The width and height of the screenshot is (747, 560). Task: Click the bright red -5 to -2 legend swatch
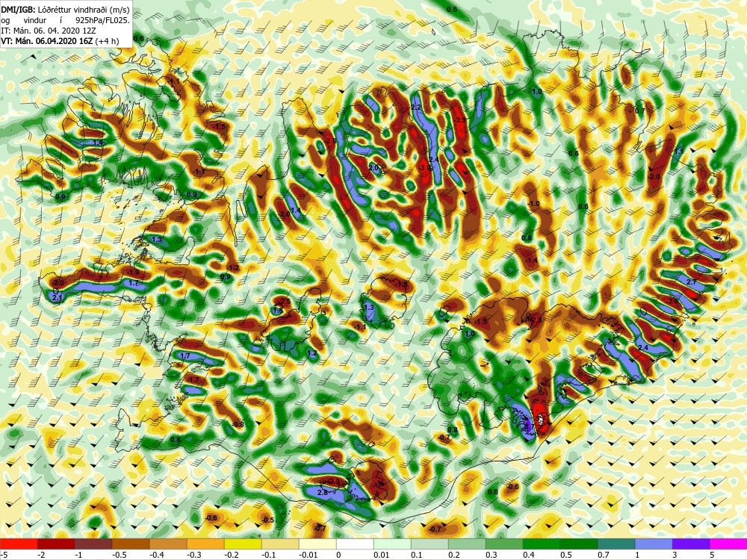click(x=19, y=544)
